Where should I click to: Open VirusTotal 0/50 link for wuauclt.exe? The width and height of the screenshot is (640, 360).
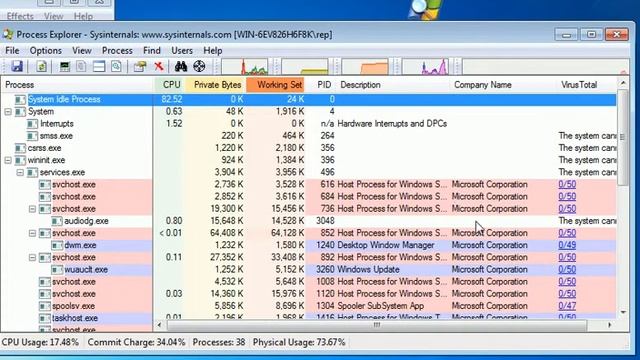567,270
